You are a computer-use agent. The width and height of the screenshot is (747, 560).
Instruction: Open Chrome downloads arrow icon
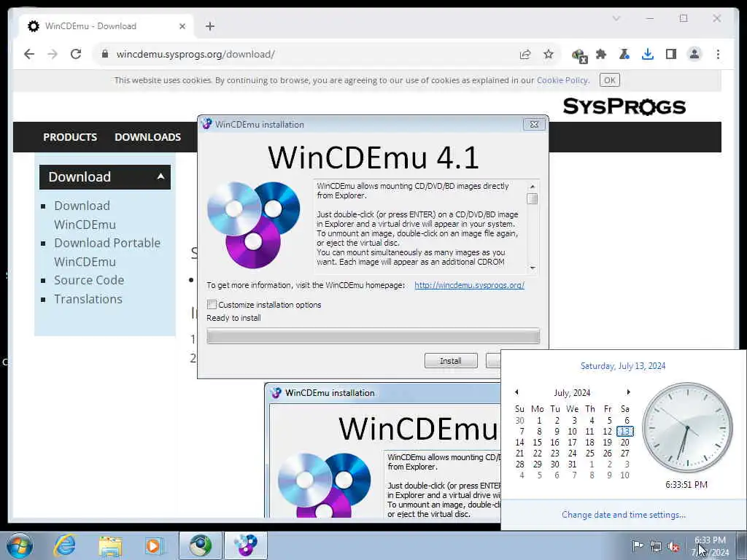pyautogui.click(x=648, y=54)
